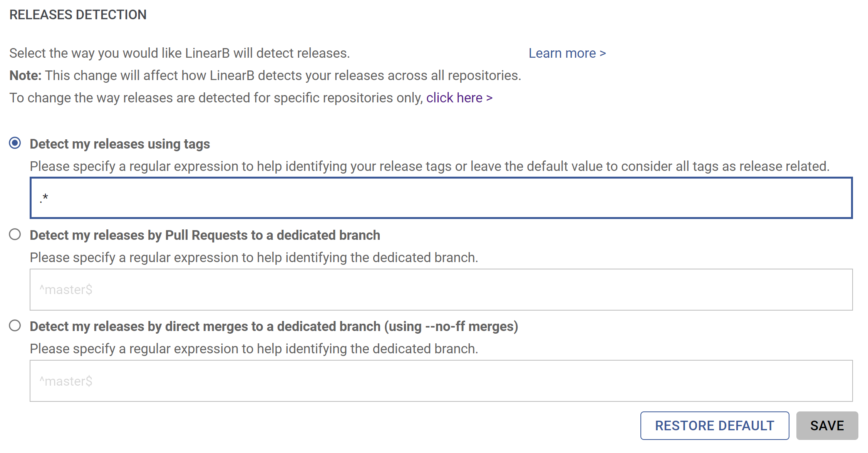Screen dimensions: 868x453
Task: Select Detect my releases using tags radio
Action: click(x=15, y=143)
